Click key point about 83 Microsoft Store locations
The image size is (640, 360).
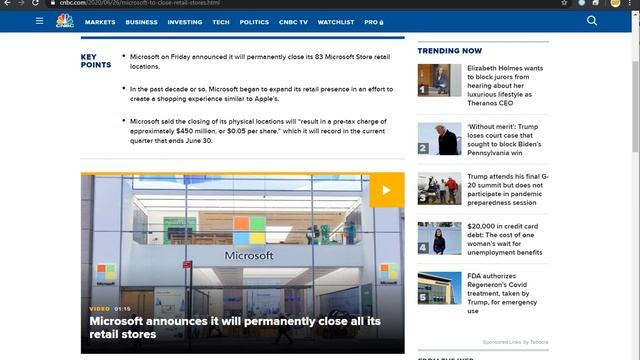pos(260,62)
